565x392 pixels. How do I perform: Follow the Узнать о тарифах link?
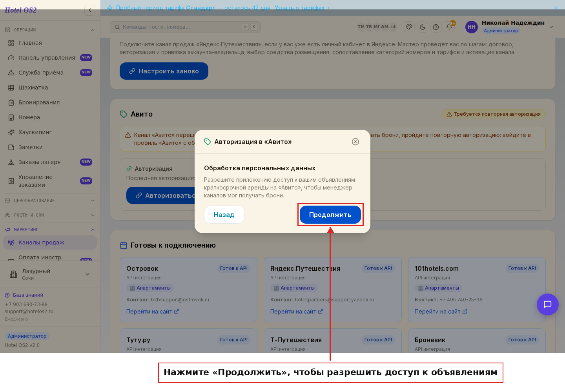[x=300, y=8]
